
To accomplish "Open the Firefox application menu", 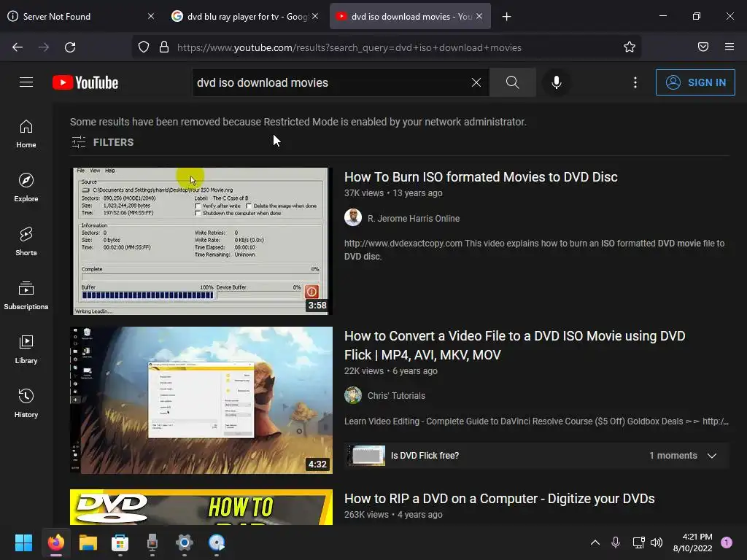I will click(x=729, y=47).
